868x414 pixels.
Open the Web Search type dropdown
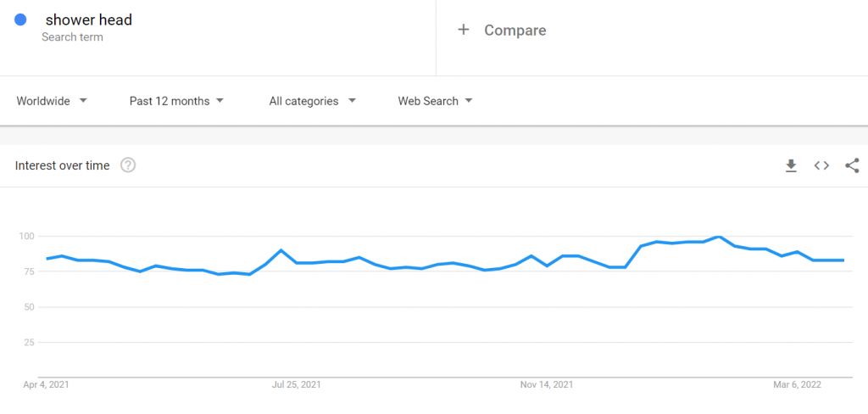[435, 101]
